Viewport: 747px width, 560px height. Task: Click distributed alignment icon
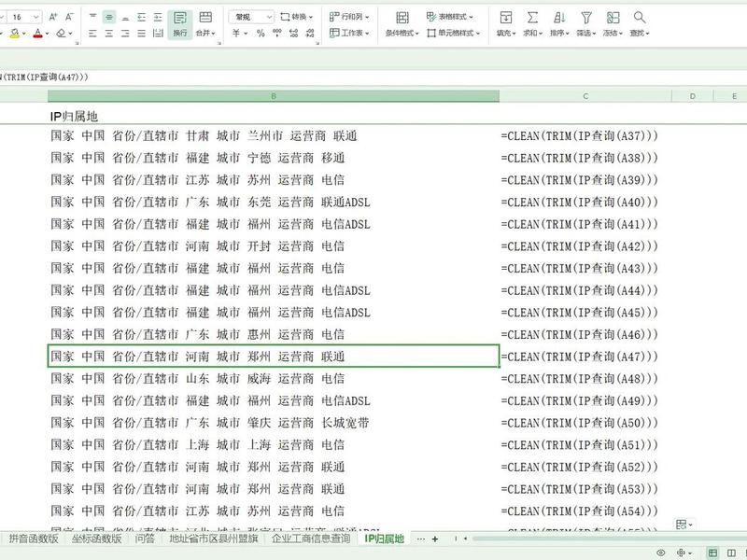click(x=158, y=33)
